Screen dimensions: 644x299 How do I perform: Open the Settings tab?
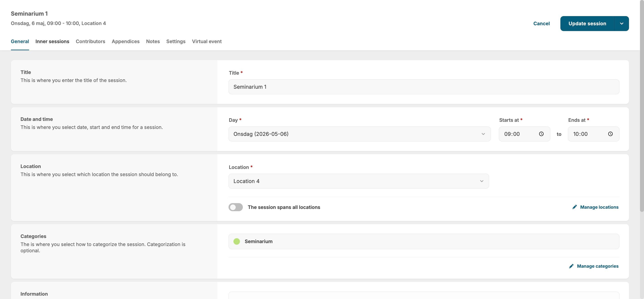pos(176,42)
